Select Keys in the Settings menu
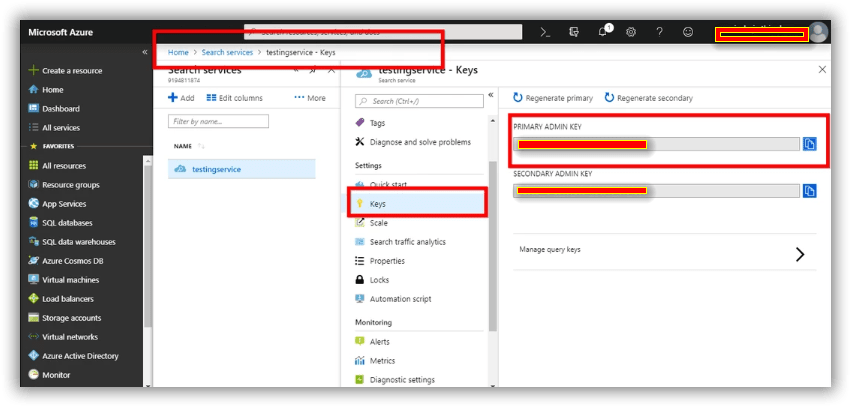This screenshot has height=407, width=851. coord(417,204)
